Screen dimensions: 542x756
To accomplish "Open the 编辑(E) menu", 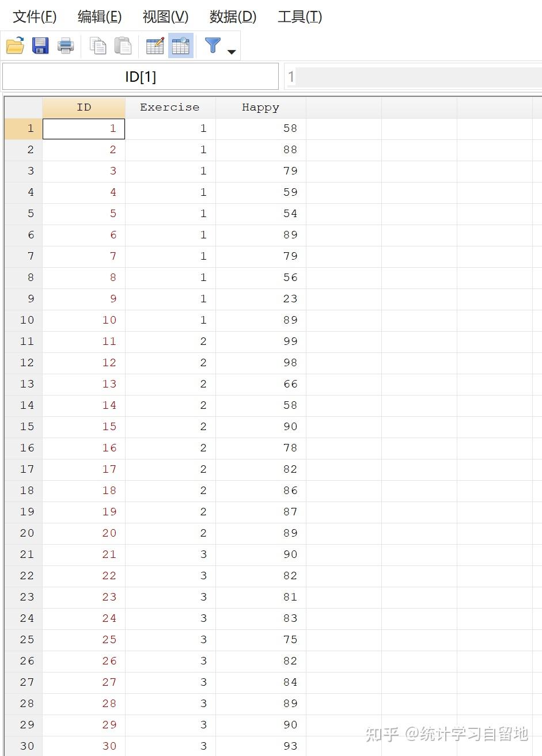I will [100, 17].
